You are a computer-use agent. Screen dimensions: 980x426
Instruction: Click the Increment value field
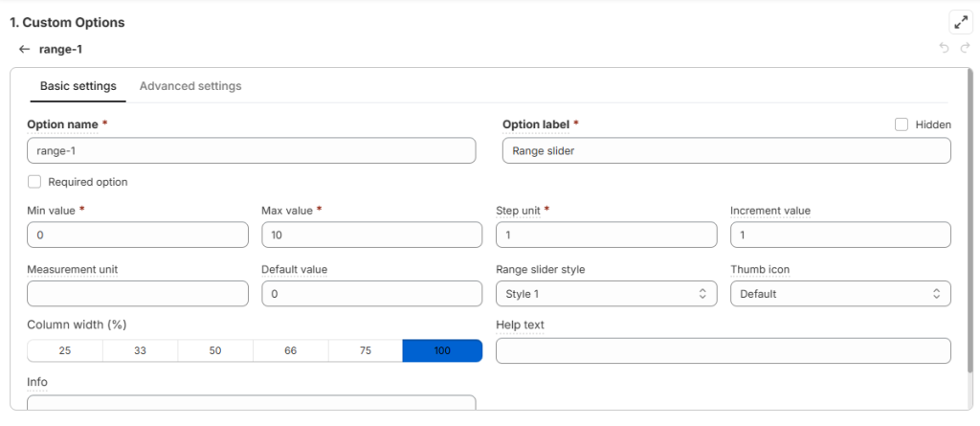[x=840, y=235]
